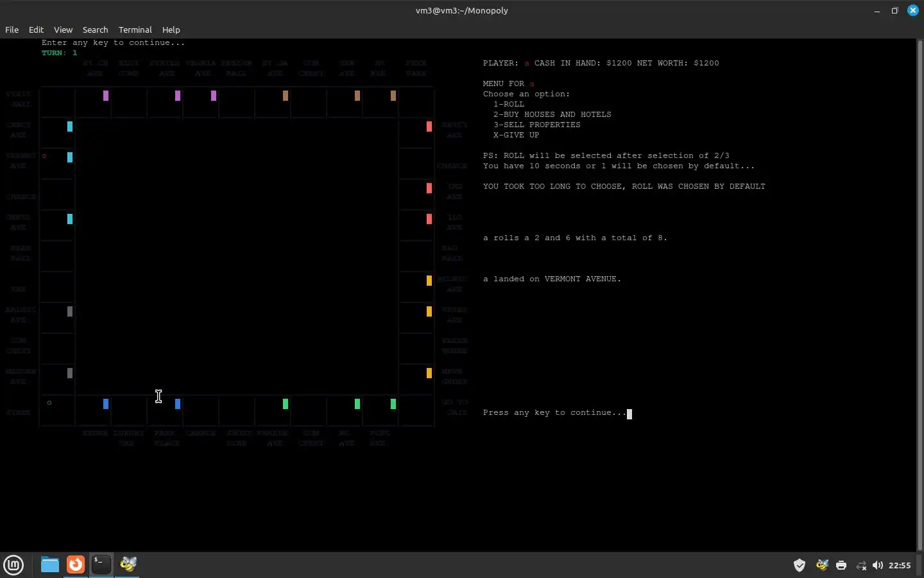The width and height of the screenshot is (924, 578).
Task: Click the "CASH IN HAND: $1200" text
Action: [x=583, y=63]
